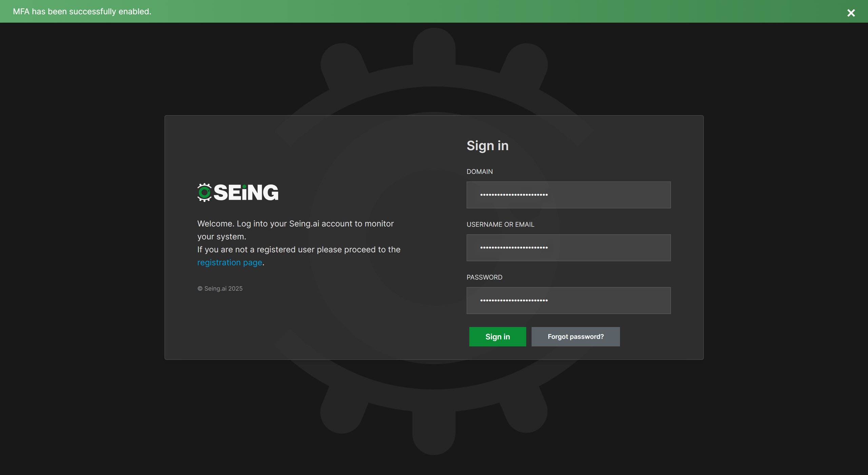Click the background gear watermark top tooth
This screenshot has height=475, width=868.
(x=434, y=46)
